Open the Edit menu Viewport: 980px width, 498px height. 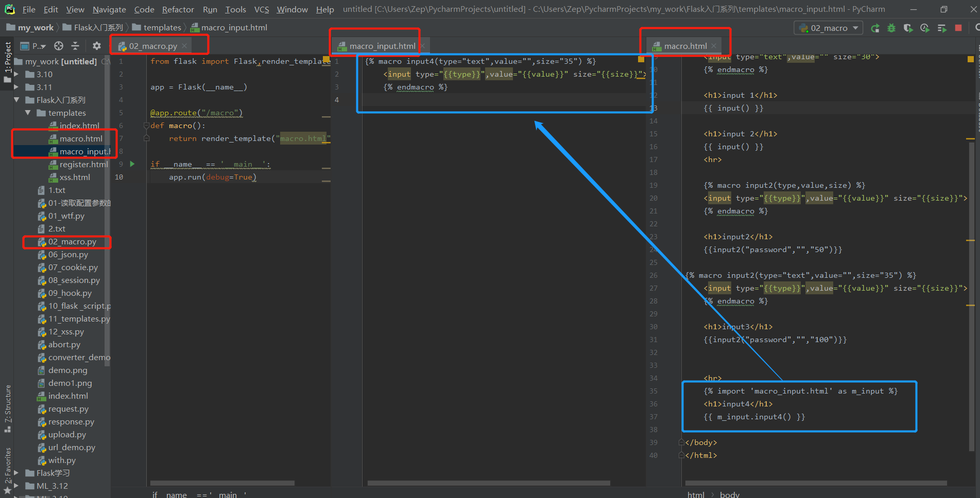click(51, 9)
